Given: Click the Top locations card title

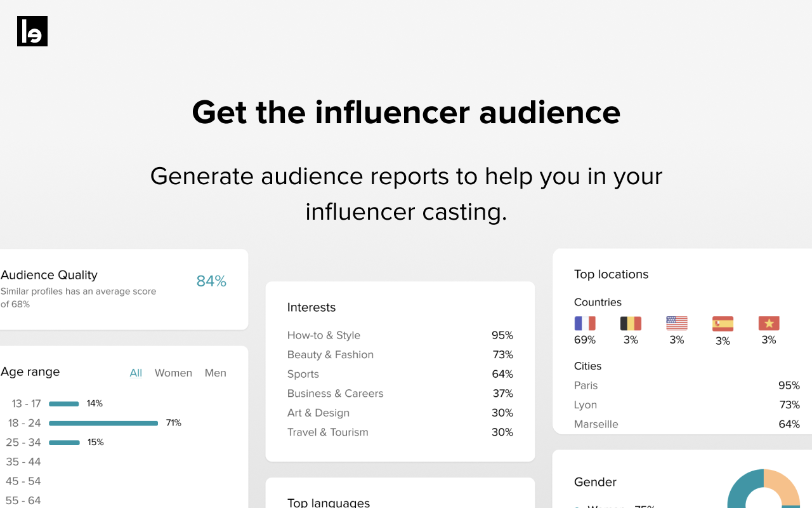Looking at the screenshot, I should point(611,274).
